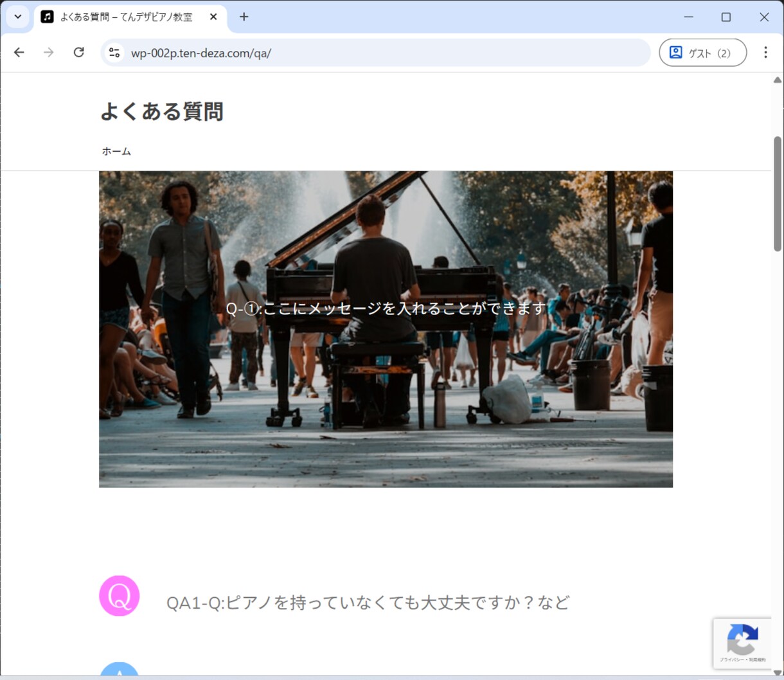Click the vertical scrollbar thumb

tap(778, 193)
